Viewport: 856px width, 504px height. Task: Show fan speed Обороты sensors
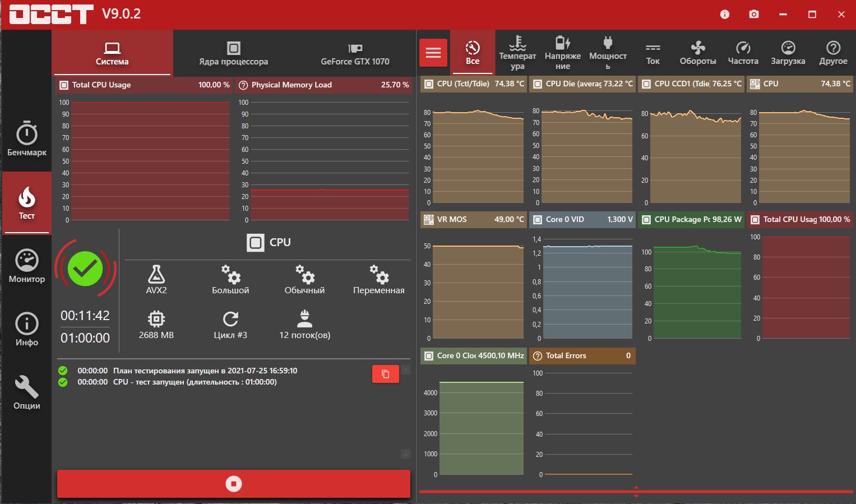pyautogui.click(x=698, y=53)
